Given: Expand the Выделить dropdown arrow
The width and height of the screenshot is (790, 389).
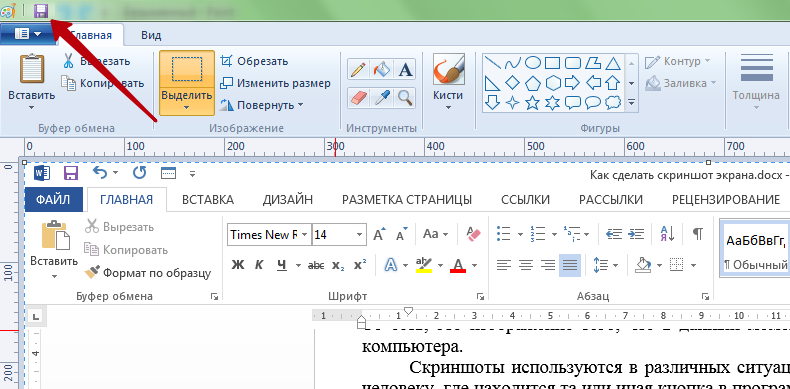Looking at the screenshot, I should [x=187, y=107].
